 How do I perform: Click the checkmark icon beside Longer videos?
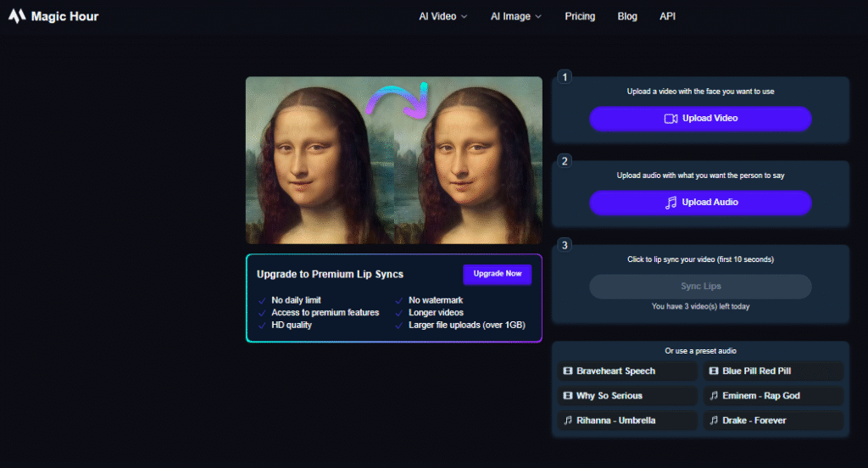click(x=398, y=313)
